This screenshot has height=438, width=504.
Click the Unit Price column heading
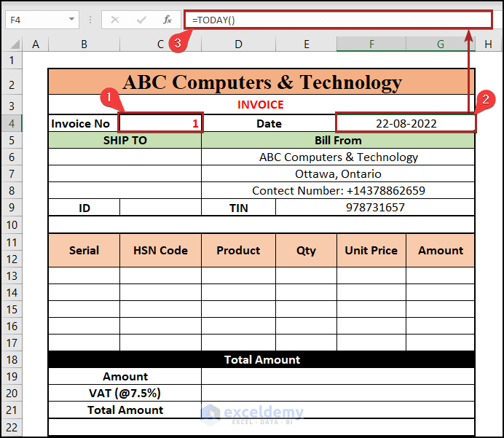[371, 250]
